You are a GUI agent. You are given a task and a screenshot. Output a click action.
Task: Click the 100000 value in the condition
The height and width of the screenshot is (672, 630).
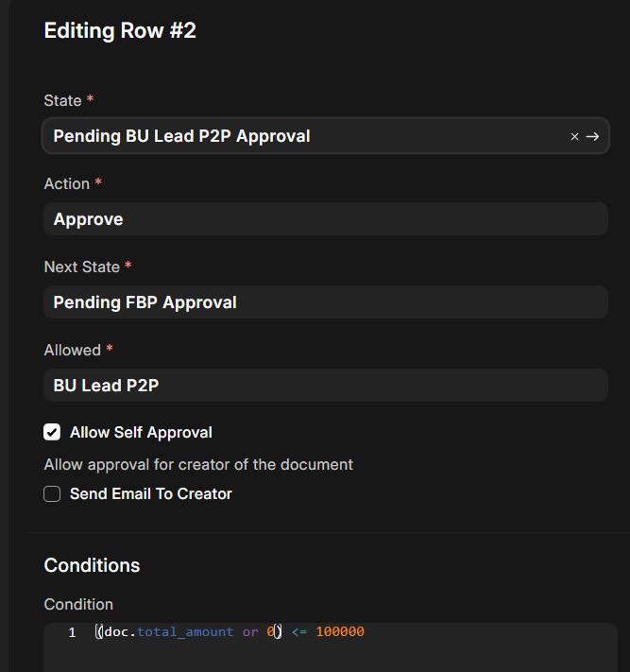[x=340, y=632]
